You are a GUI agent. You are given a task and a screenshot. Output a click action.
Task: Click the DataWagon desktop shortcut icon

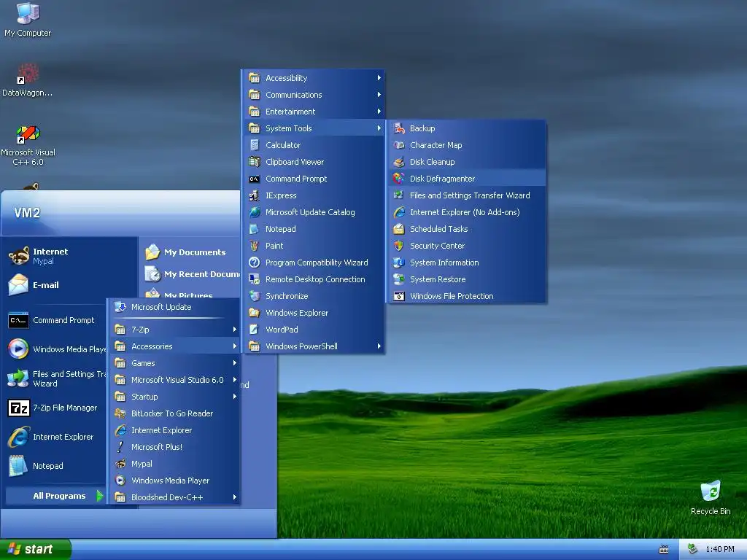pos(28,74)
